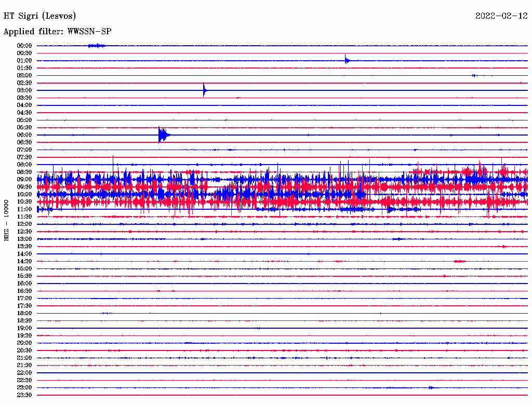Click the 20:30 time label

click(x=24, y=350)
